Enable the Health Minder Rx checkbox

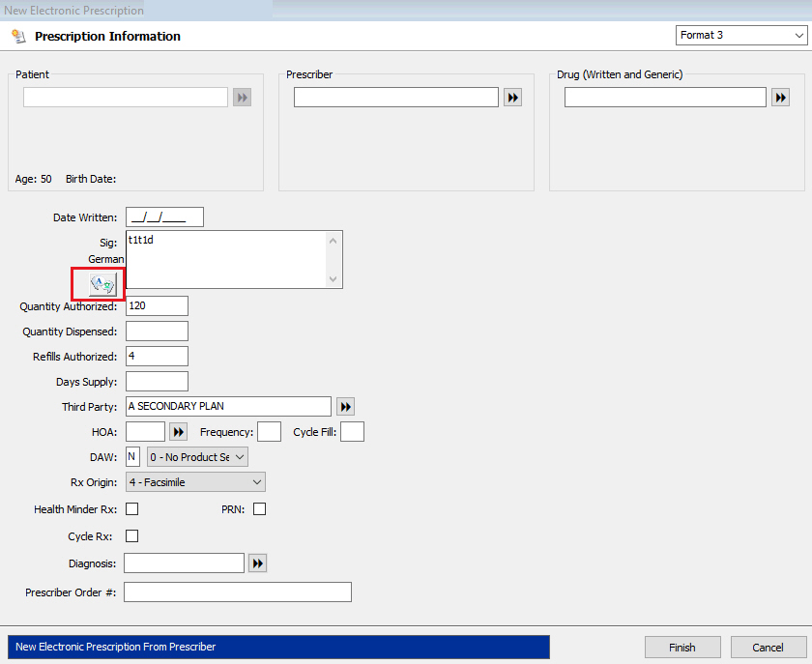point(132,509)
